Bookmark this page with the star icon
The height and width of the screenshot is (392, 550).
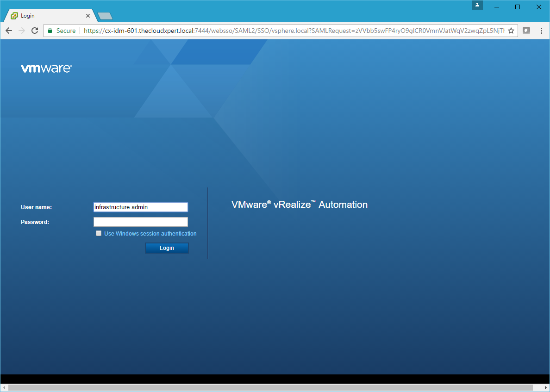511,31
